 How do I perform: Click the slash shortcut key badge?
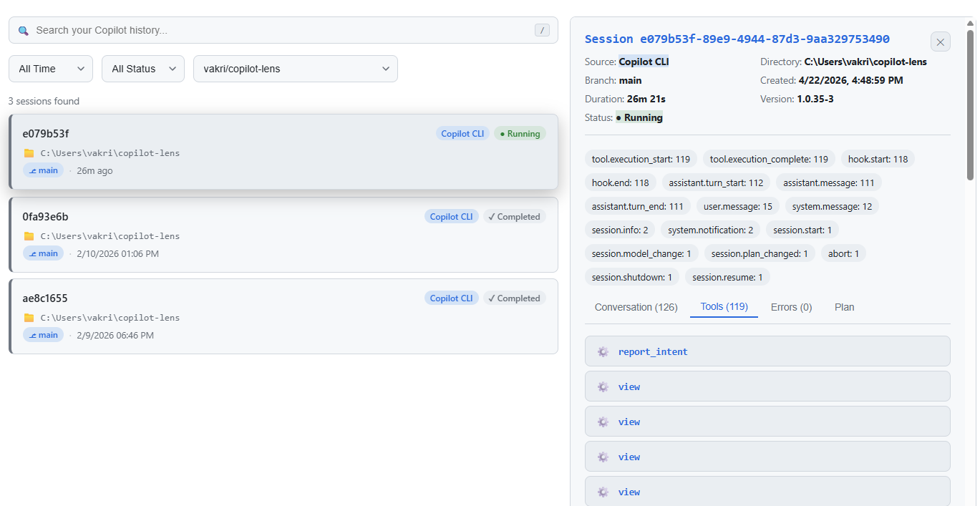[x=543, y=30]
